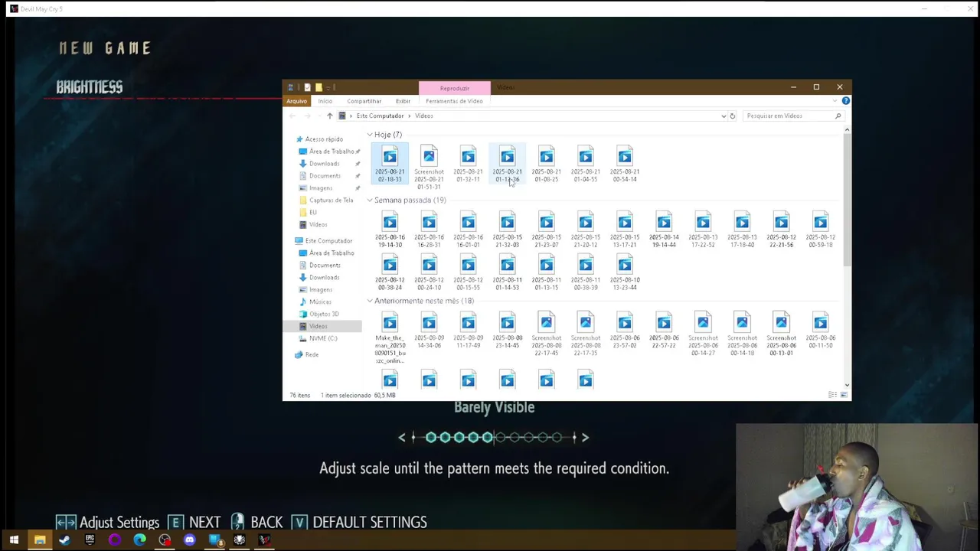The image size is (980, 551).
Task: Select video file 2025-08-16 19-14-30
Action: (390, 230)
